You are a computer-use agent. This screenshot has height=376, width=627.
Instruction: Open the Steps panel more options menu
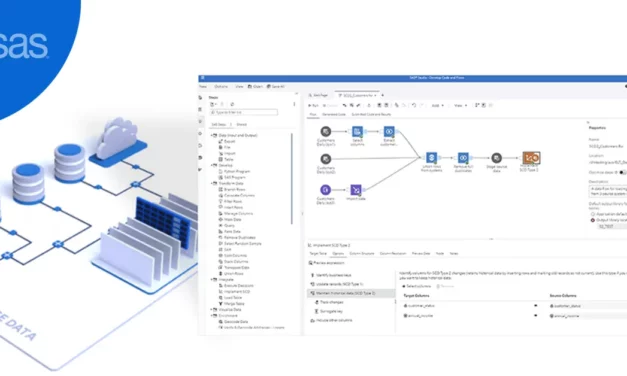(x=294, y=104)
